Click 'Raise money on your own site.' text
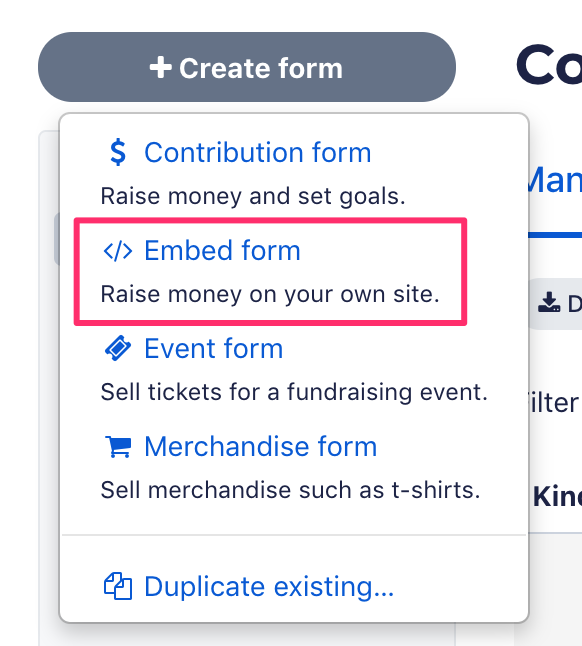 270,294
